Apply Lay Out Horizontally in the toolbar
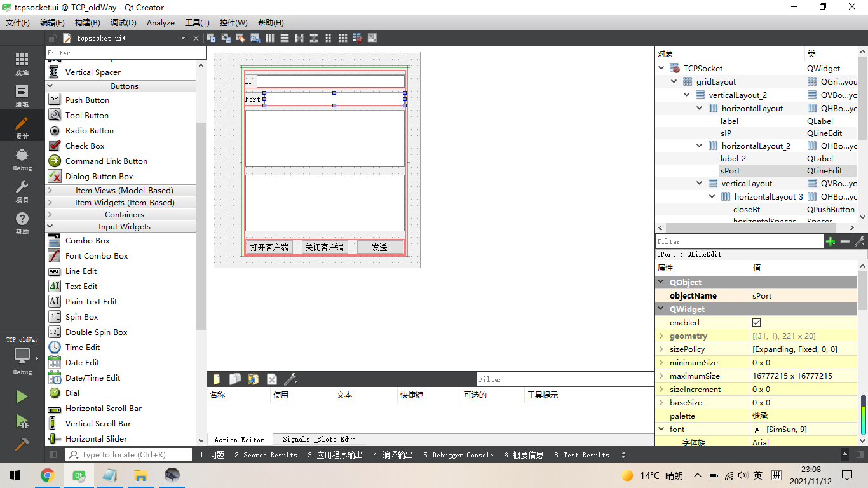 270,38
